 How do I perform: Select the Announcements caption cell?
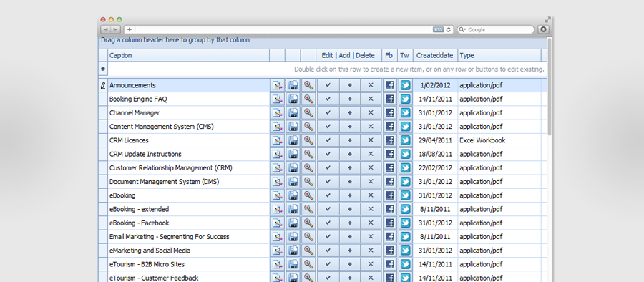(x=188, y=85)
